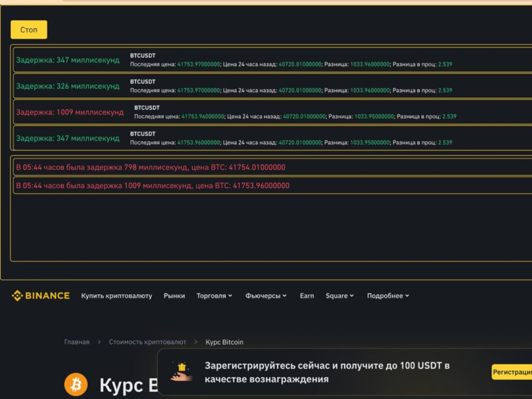532x399 pixels.
Task: Open the Стоимость криптовалют breadcrumb
Action: click(x=147, y=342)
